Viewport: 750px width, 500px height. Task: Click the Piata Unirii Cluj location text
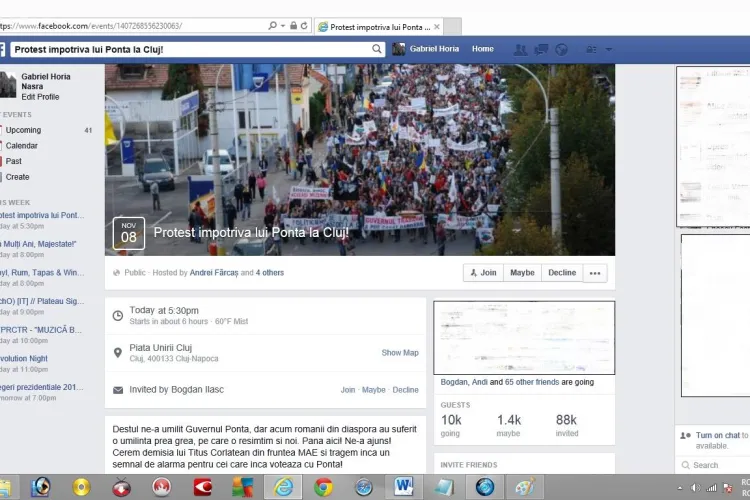pos(161,348)
